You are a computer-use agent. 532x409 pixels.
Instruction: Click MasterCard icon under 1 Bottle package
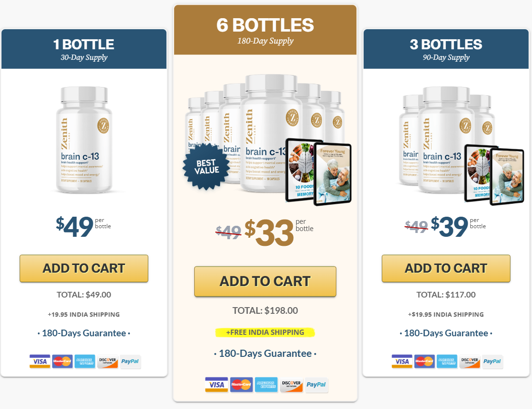point(62,361)
